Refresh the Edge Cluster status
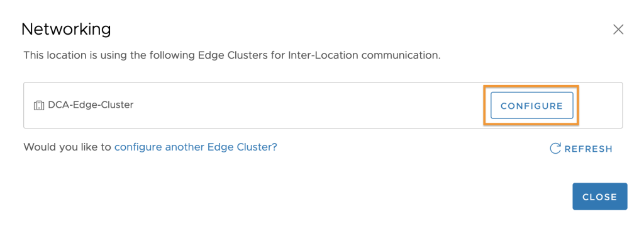 point(581,149)
